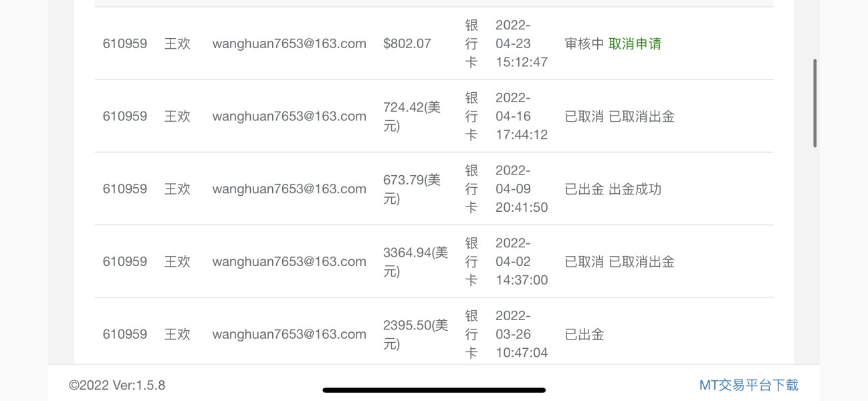This screenshot has height=401, width=868.
Task: Click the 2022-04-09 20:41:50 timestamp
Action: [521, 189]
